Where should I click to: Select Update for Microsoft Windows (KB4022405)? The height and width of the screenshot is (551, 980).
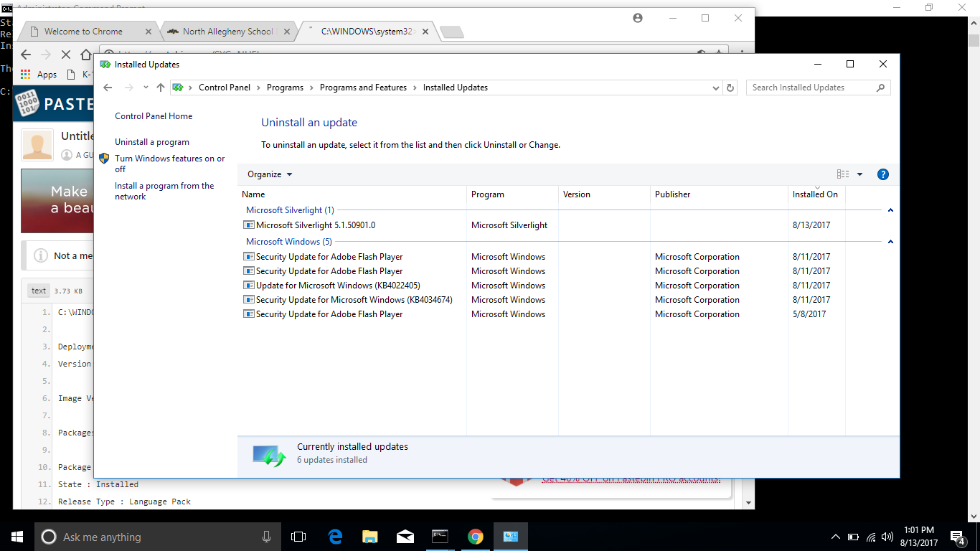point(338,286)
